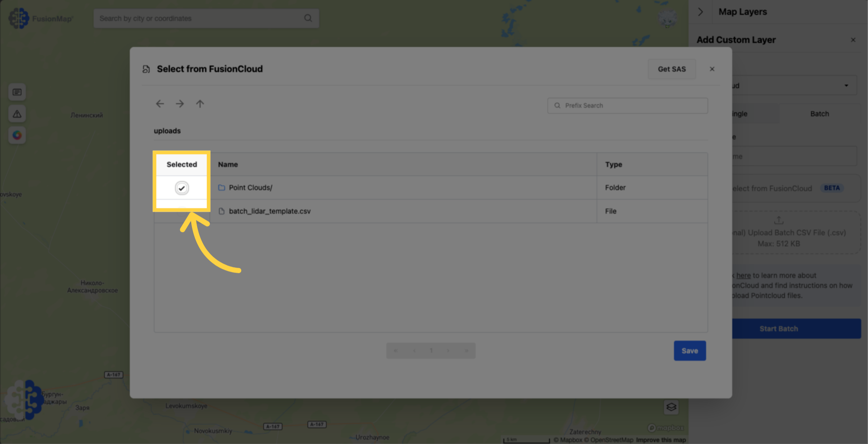This screenshot has height=444, width=868.
Task: Click the Point Clouds/ folder name
Action: 251,188
